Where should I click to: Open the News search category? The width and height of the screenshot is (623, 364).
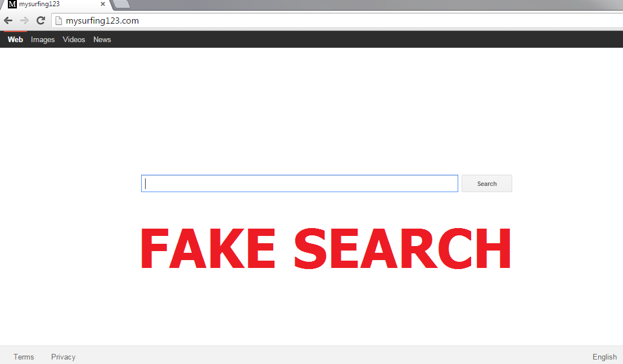[x=102, y=40]
